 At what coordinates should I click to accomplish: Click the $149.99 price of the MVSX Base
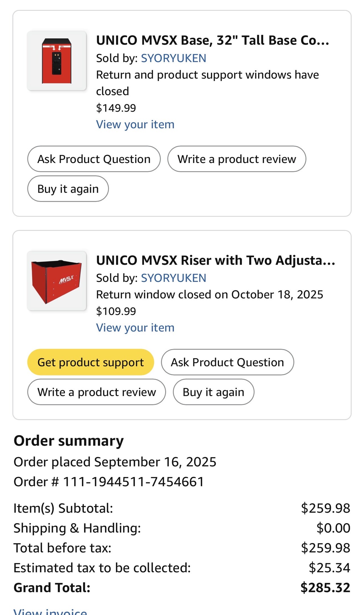(x=116, y=108)
